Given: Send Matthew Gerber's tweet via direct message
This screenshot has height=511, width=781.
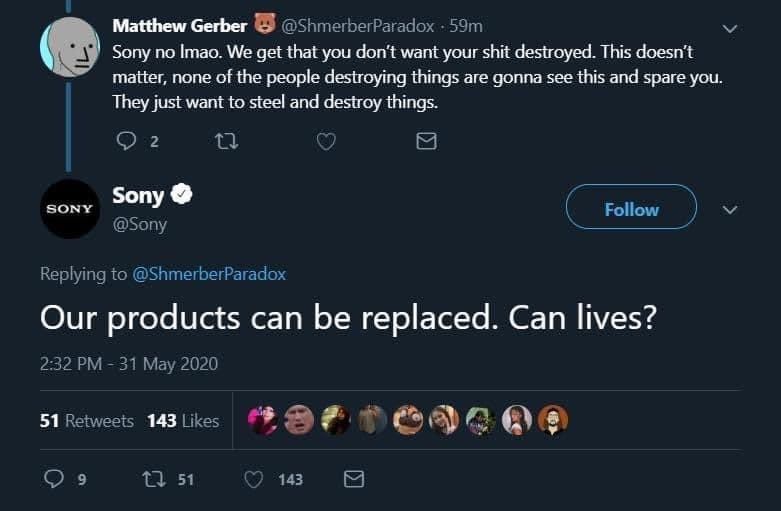Looking at the screenshot, I should [x=426, y=142].
